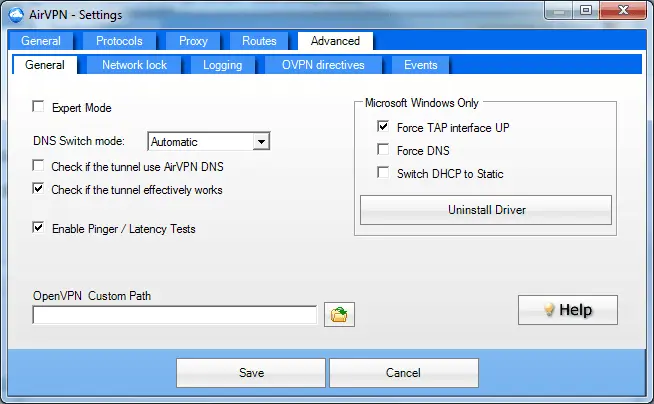The image size is (654, 404).
Task: Open the OVPN directives sub-tab
Action: click(323, 65)
